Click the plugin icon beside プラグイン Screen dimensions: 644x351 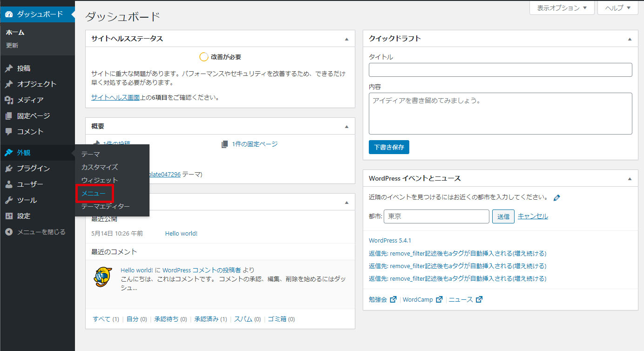[9, 169]
